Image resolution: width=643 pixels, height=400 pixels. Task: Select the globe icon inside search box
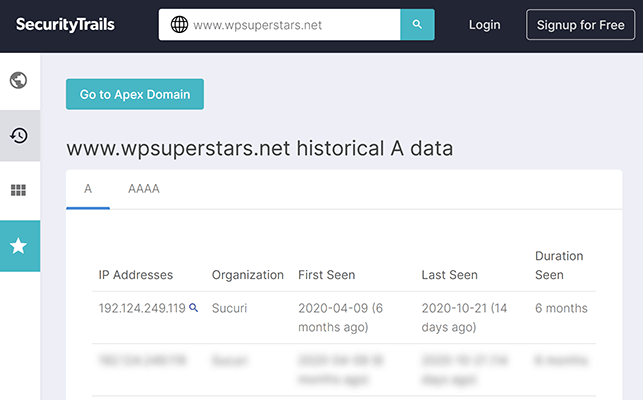[179, 25]
